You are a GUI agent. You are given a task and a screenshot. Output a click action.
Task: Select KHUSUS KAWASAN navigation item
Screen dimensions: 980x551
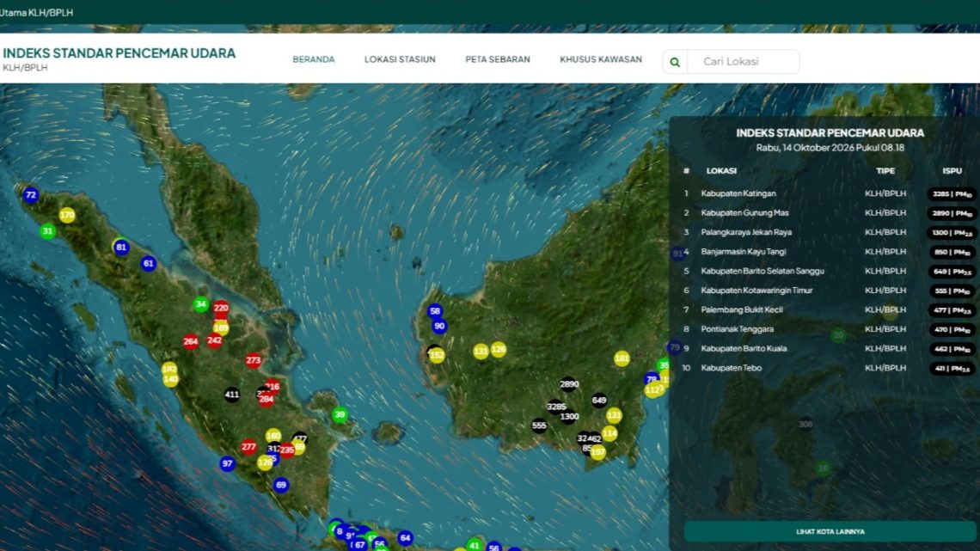[x=601, y=59]
